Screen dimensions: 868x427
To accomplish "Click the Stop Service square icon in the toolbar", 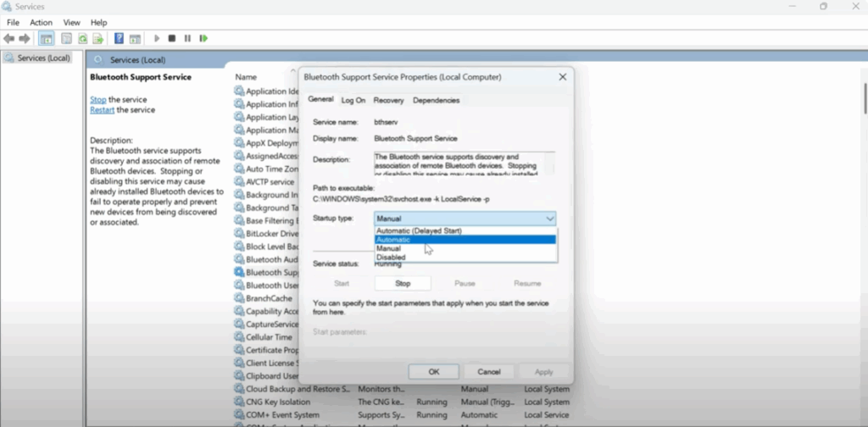I will [x=172, y=38].
